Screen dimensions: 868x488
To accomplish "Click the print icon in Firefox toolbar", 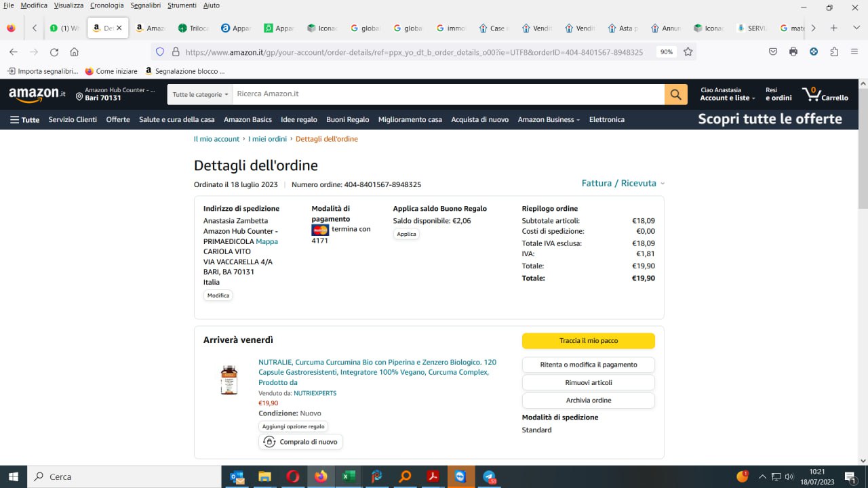I will tap(793, 52).
